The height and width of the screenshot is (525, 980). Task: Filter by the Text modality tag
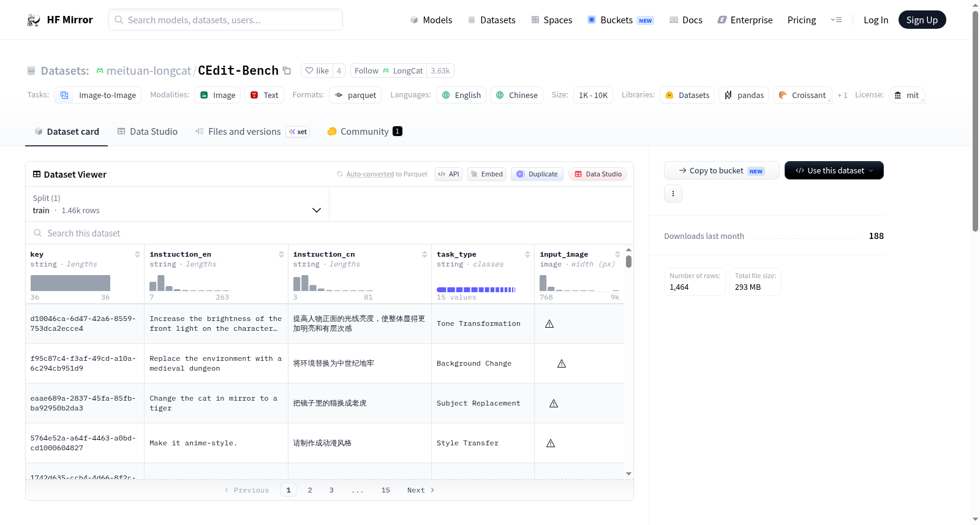(x=264, y=95)
